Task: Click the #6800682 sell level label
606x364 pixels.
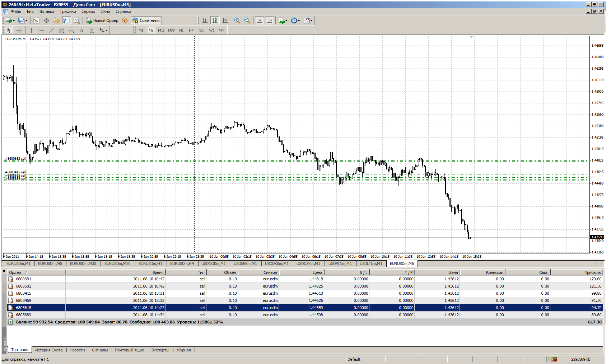Action: pos(15,159)
